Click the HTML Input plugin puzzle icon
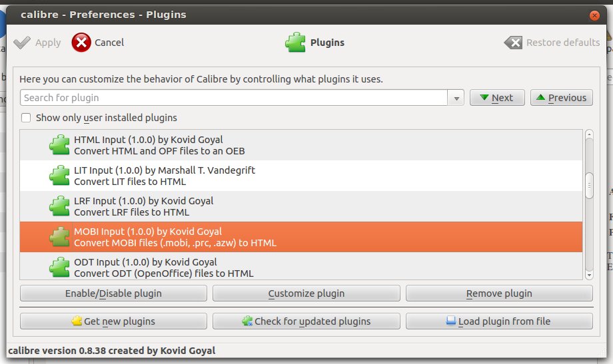The width and height of the screenshot is (613, 364). pos(60,145)
